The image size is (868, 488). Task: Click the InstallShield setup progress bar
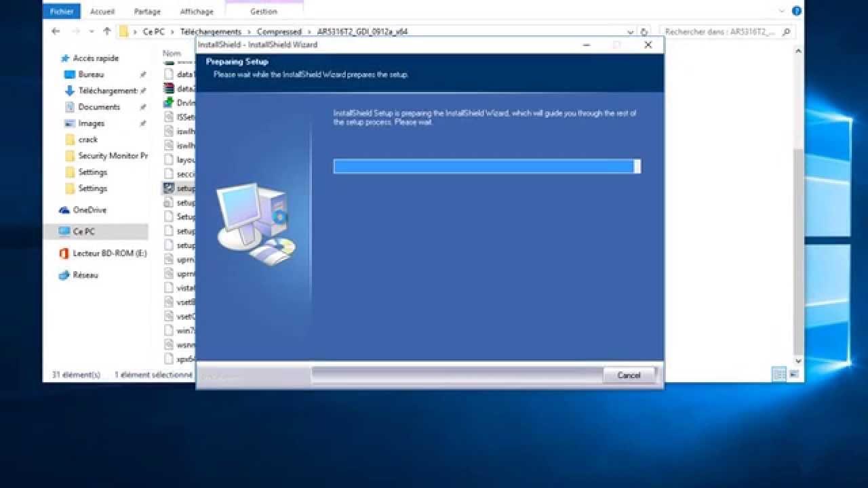click(487, 167)
